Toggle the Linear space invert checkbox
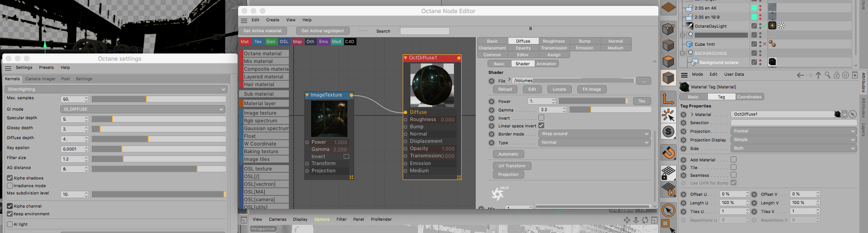This screenshot has height=233, width=868. pyautogui.click(x=541, y=126)
